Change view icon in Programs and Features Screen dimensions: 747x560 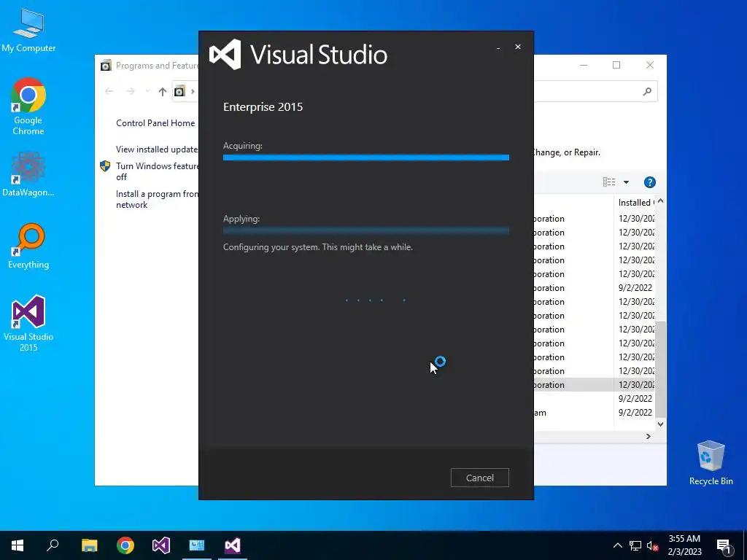tap(609, 182)
